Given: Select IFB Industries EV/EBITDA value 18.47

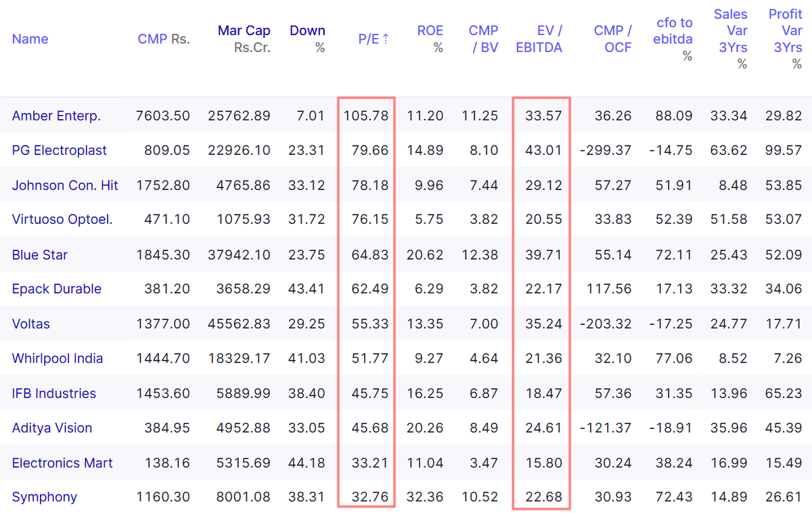Looking at the screenshot, I should coord(543,393).
